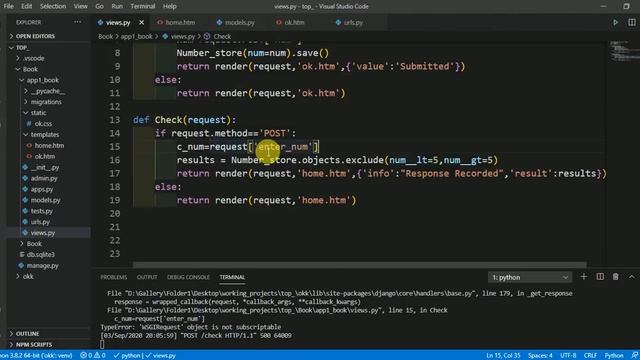Show the Output panel tab
640x360 pixels.
147,277
